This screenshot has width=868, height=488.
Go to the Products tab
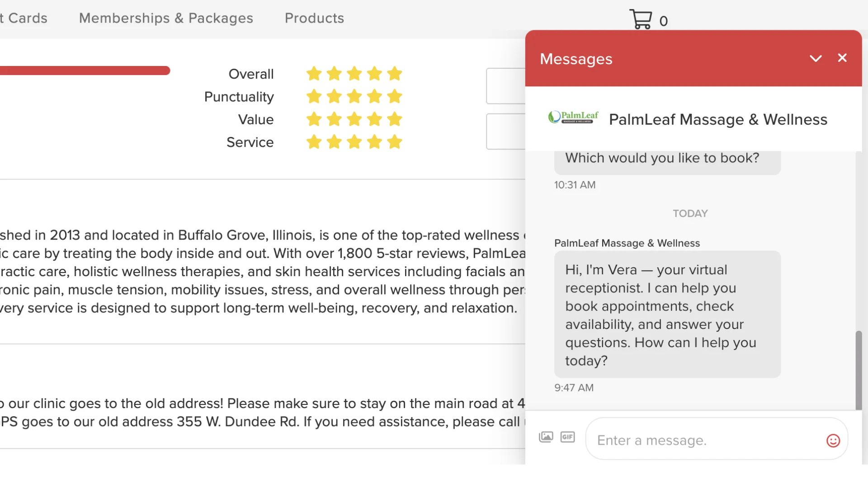314,18
